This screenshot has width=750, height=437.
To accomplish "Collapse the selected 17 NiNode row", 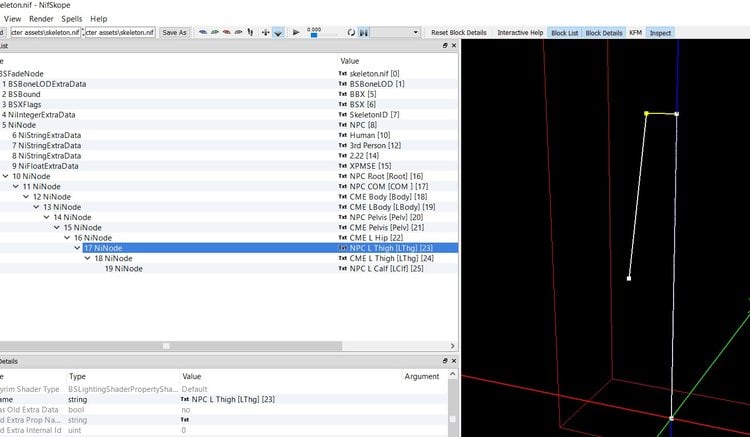I will [77, 248].
